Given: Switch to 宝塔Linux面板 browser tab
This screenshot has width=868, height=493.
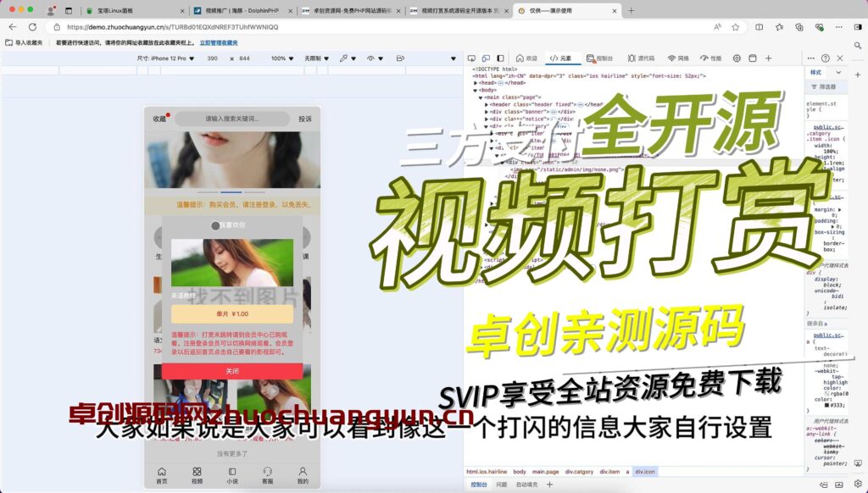Looking at the screenshot, I should (136, 10).
